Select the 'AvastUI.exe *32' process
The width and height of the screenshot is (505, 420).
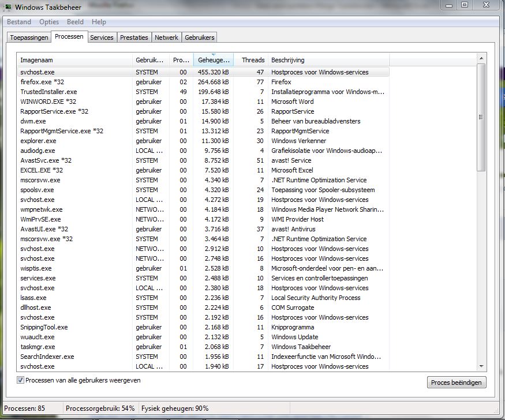tap(203, 229)
